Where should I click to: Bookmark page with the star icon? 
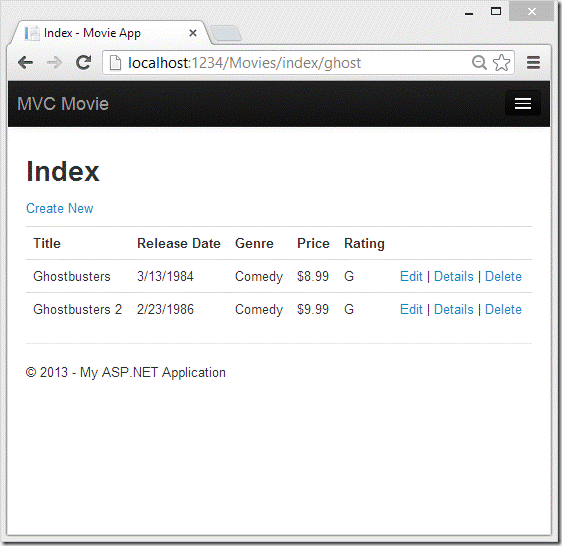(501, 63)
